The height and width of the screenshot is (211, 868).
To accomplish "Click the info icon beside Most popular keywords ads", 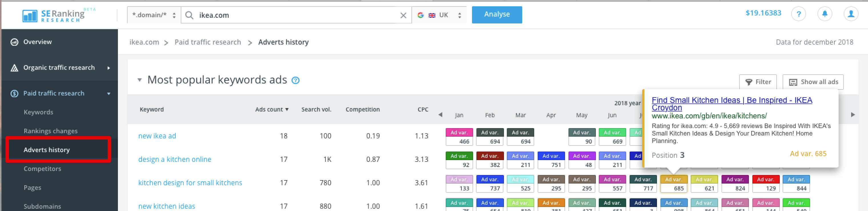I will point(296,80).
